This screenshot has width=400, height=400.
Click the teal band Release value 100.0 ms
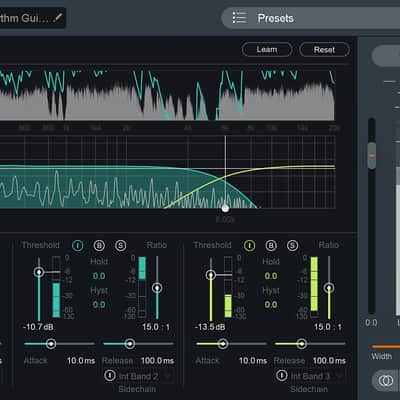[157, 361]
